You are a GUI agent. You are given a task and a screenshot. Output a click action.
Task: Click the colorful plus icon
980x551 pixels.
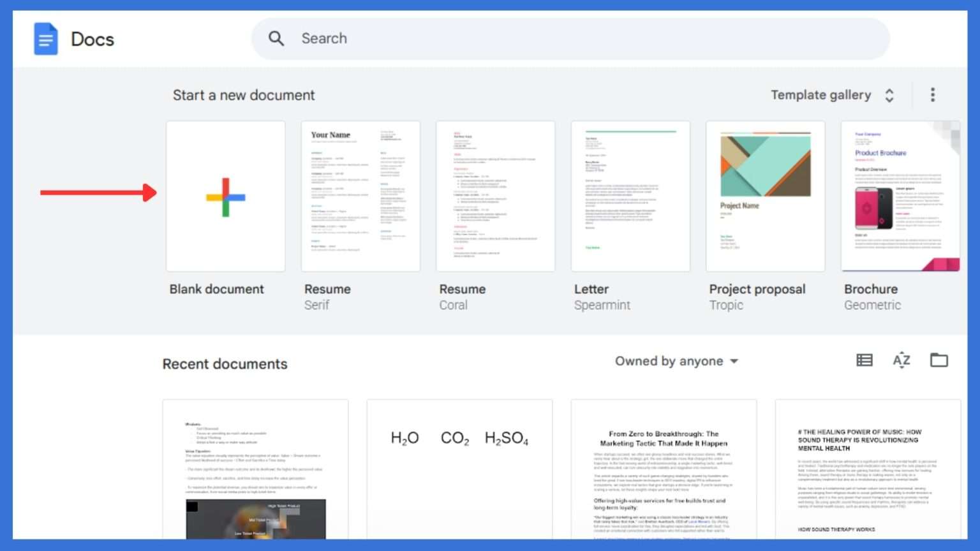coord(225,197)
